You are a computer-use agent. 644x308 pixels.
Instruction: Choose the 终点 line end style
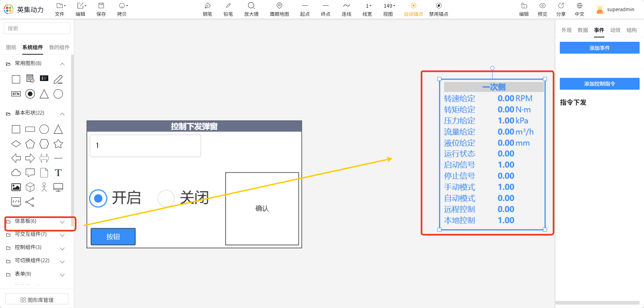[325, 9]
